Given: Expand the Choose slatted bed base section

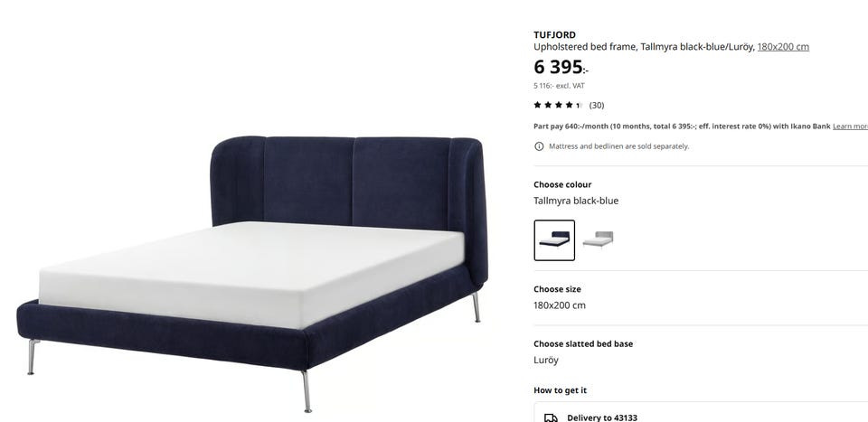Looking at the screenshot, I should [701, 352].
